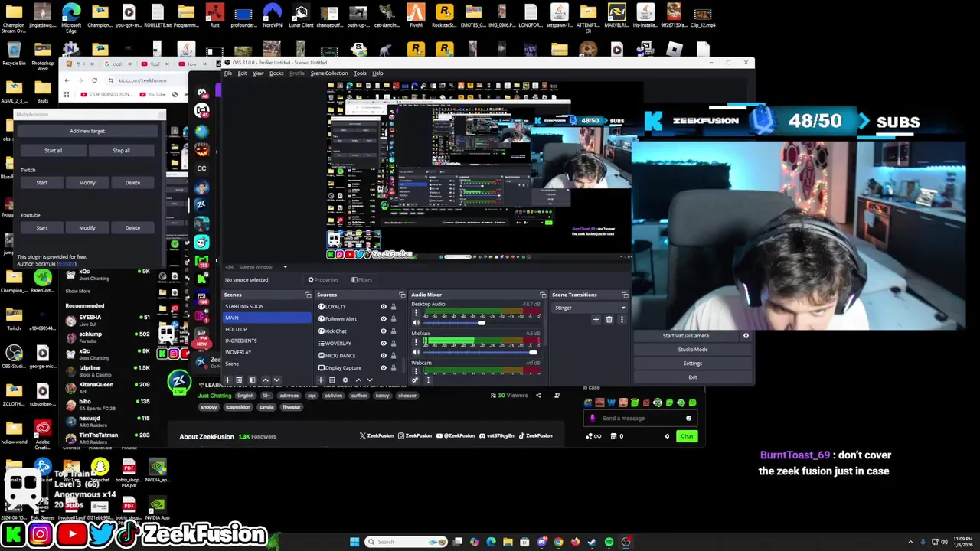
Task: Move the source up in the Sources toolbar
Action: (358, 380)
